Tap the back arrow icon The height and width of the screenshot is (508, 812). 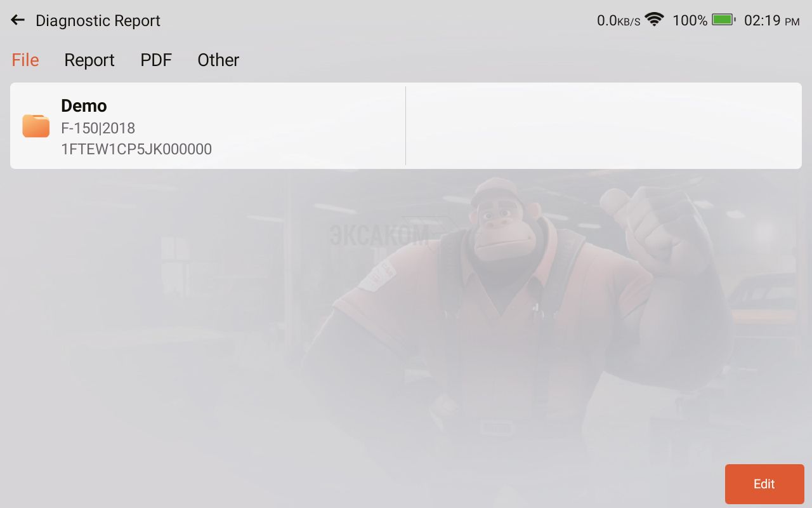[x=18, y=20]
